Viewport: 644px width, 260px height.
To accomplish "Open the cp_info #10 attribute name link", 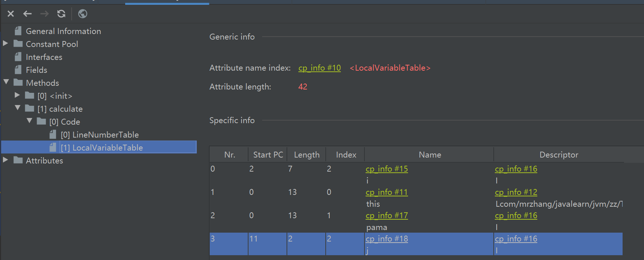I will (319, 68).
